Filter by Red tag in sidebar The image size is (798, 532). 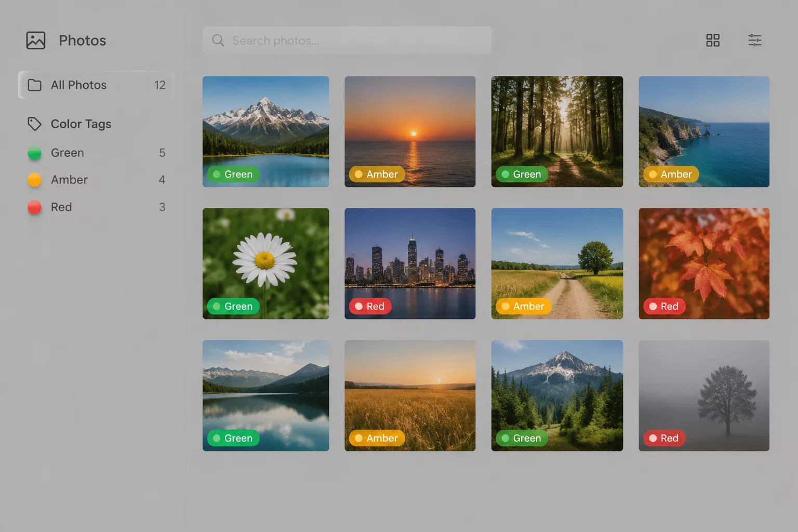tap(97, 207)
